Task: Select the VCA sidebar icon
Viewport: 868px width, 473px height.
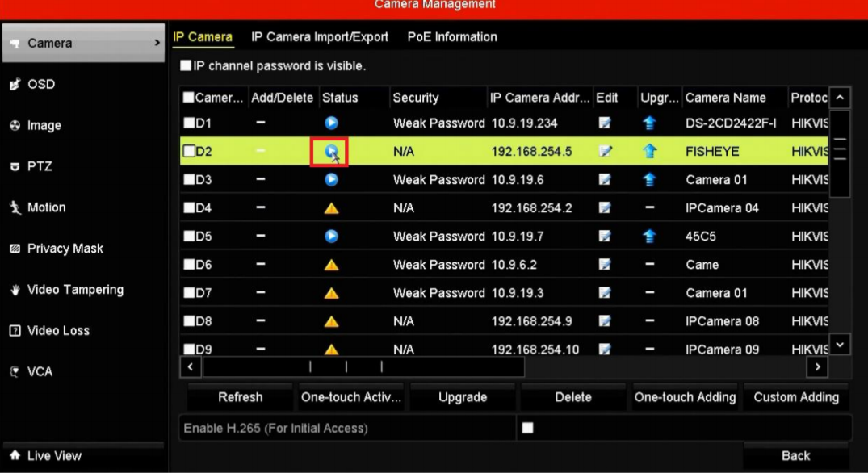Action: pyautogui.click(x=15, y=371)
